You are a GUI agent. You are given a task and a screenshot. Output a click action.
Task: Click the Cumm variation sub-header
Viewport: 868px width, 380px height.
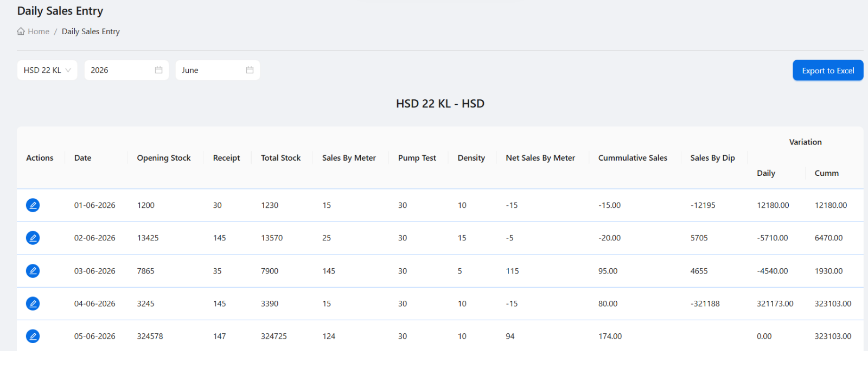pyautogui.click(x=826, y=173)
